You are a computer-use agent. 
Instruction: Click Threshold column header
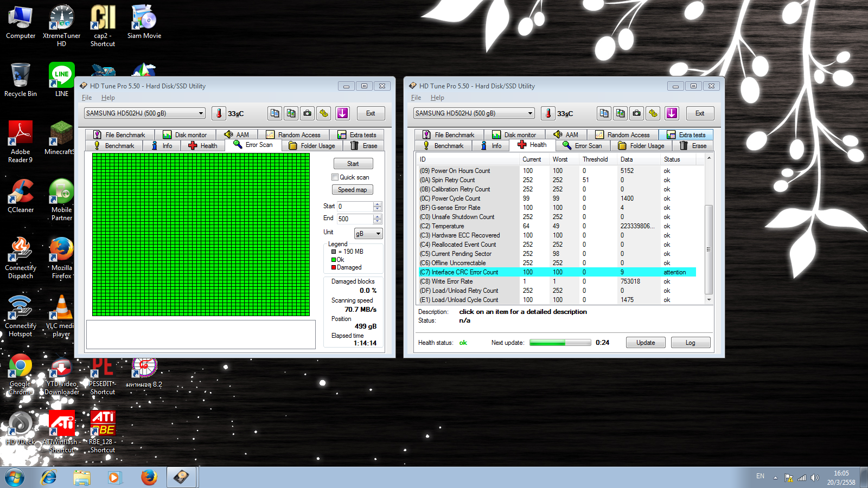598,159
